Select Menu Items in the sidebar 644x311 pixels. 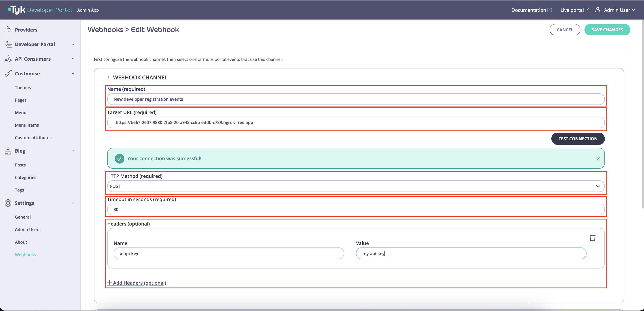[x=27, y=125]
